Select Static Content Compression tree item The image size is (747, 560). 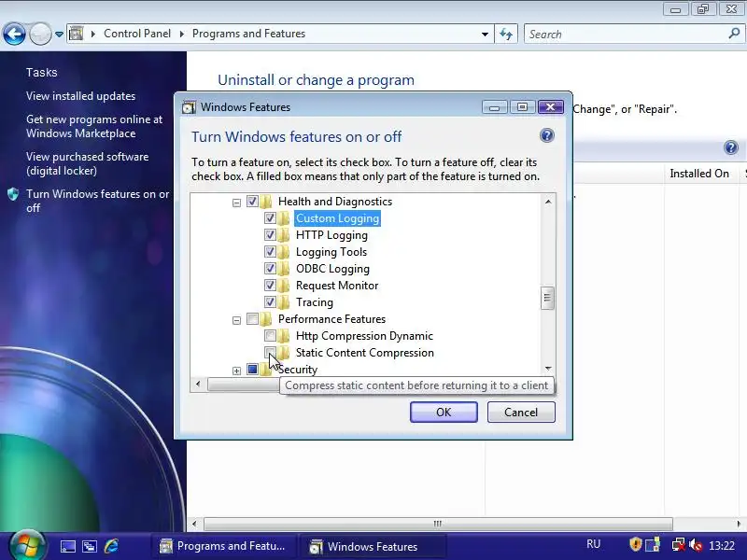coord(365,353)
